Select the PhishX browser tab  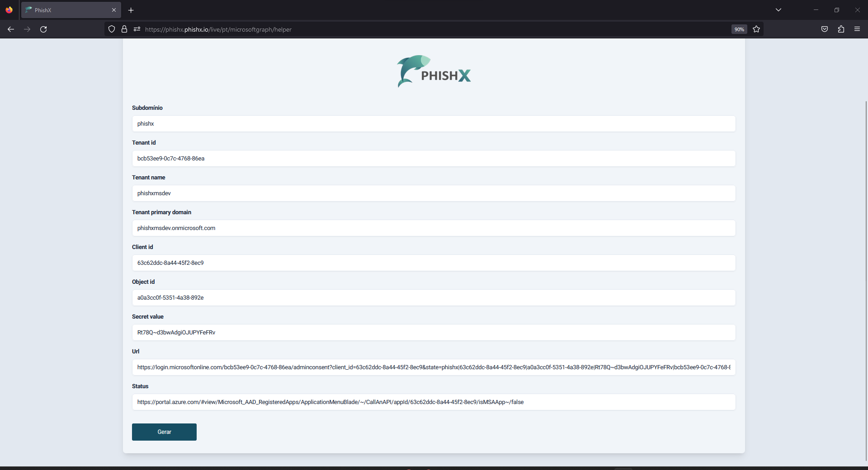point(71,10)
